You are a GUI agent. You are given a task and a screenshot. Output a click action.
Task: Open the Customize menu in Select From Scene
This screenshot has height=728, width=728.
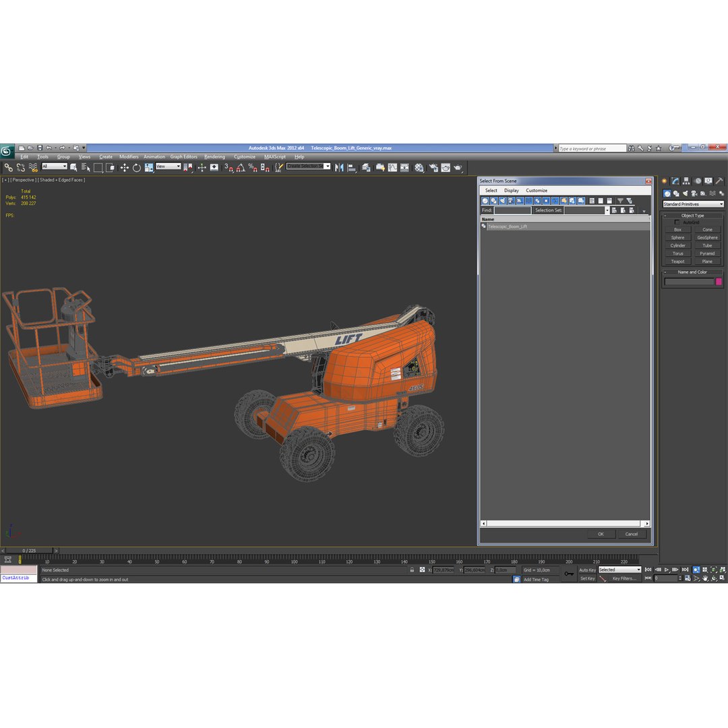click(x=537, y=190)
